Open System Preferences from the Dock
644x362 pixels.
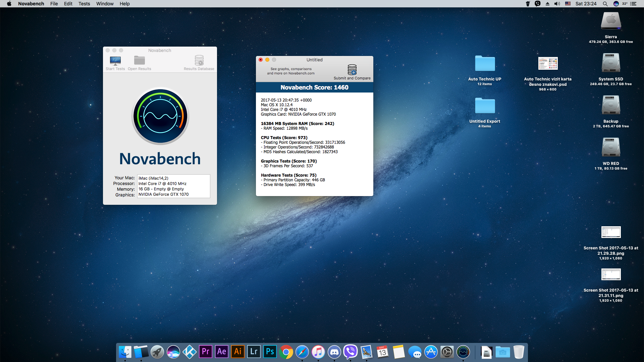pyautogui.click(x=447, y=352)
